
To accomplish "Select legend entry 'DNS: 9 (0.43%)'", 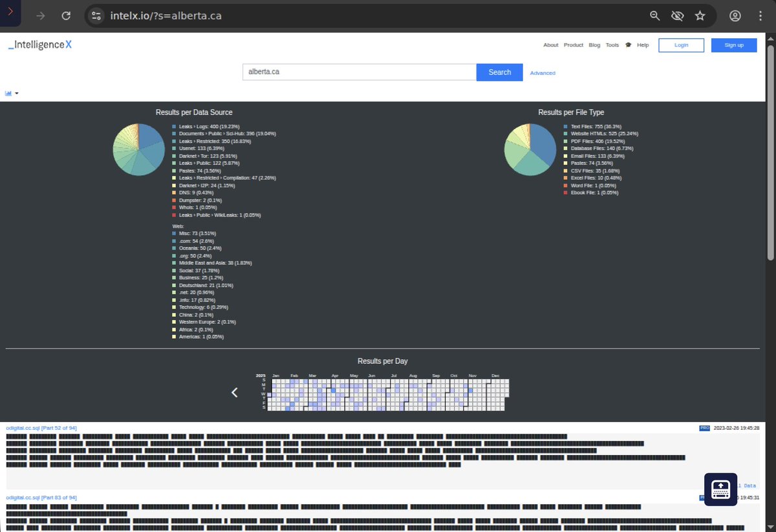I will (197, 193).
